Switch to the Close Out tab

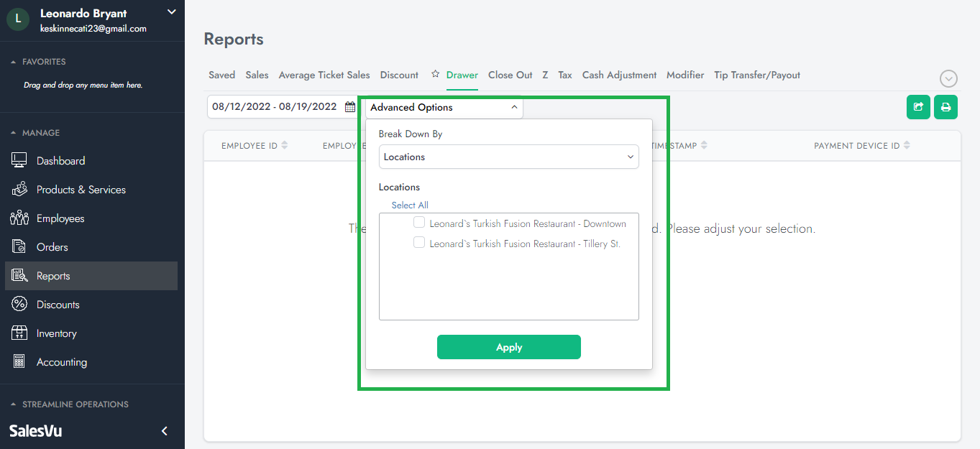(510, 75)
